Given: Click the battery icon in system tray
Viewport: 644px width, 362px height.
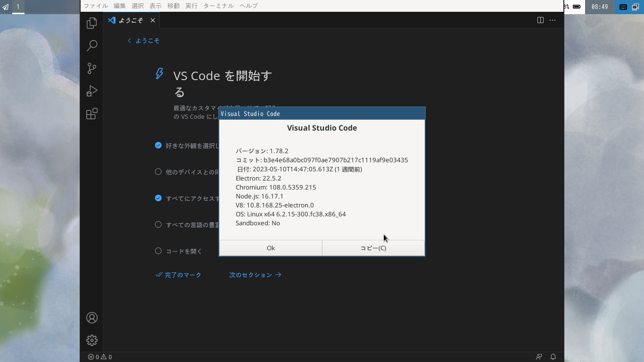Looking at the screenshot, I should (576, 7).
